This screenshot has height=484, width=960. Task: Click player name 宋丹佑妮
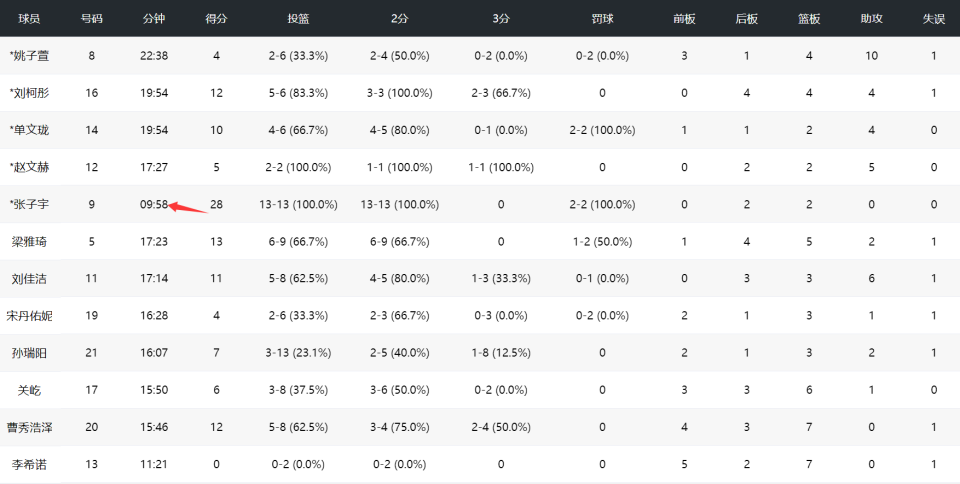30,316
